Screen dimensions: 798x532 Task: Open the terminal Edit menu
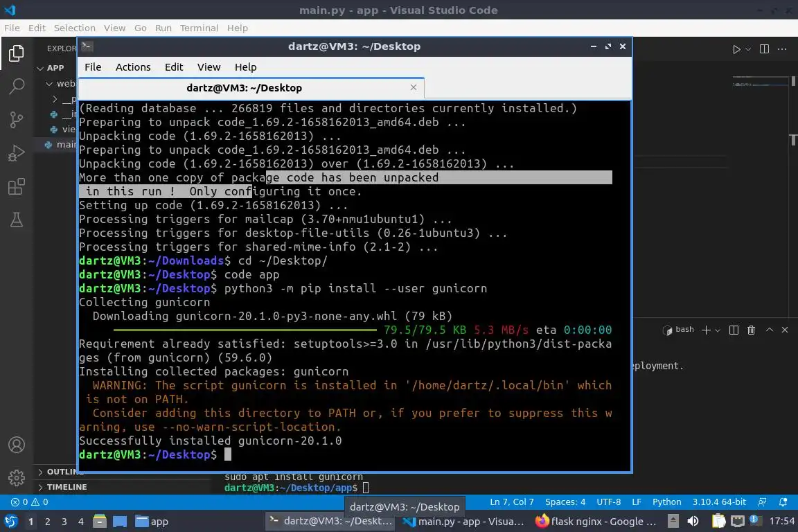click(174, 67)
